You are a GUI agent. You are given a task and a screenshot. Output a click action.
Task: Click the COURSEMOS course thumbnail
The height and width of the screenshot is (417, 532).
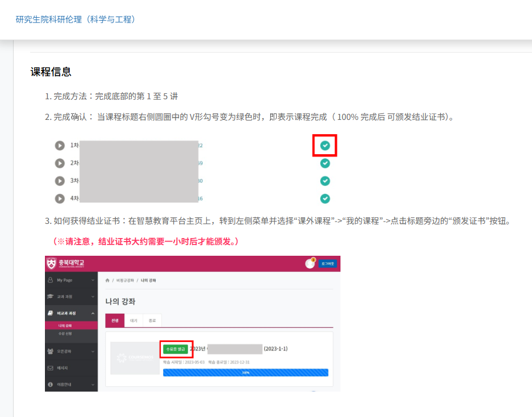click(135, 358)
